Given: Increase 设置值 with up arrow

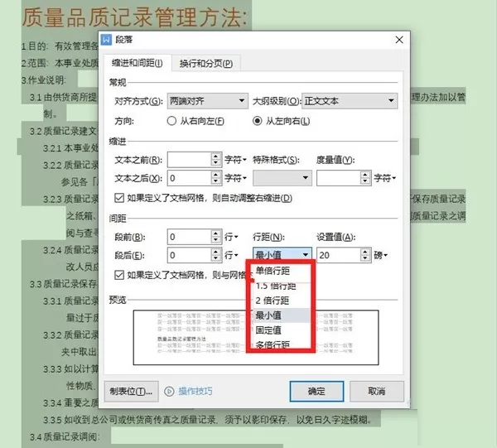Looking at the screenshot, I should pyautogui.click(x=365, y=252).
